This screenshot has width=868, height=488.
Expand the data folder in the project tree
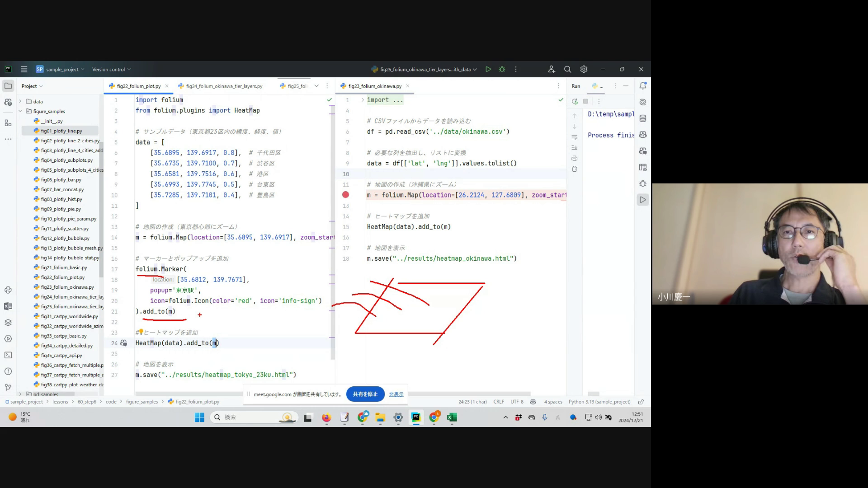coord(20,101)
